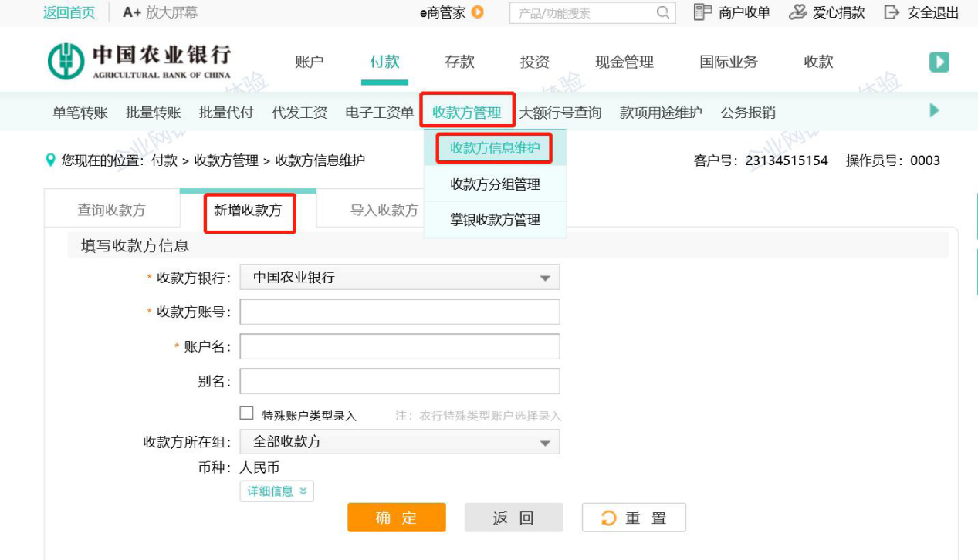The width and height of the screenshot is (978, 560).
Task: Switch to the 查询收款方 tab
Action: point(111,210)
